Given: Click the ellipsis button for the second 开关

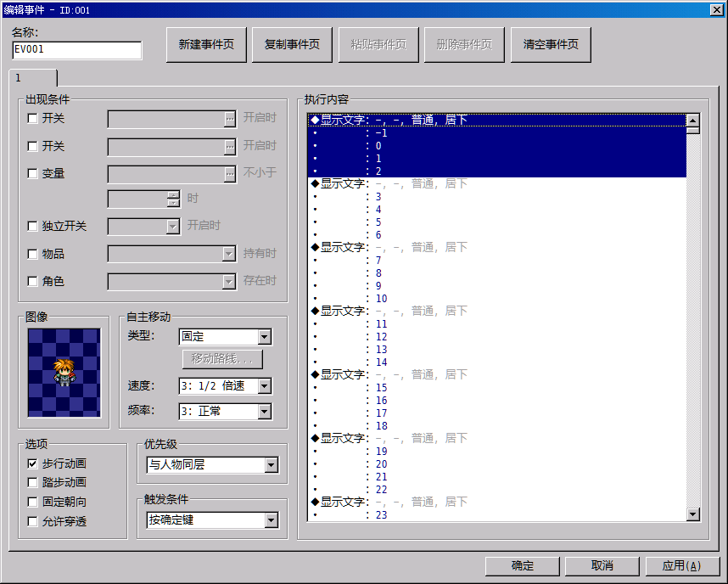Looking at the screenshot, I should [x=230, y=148].
